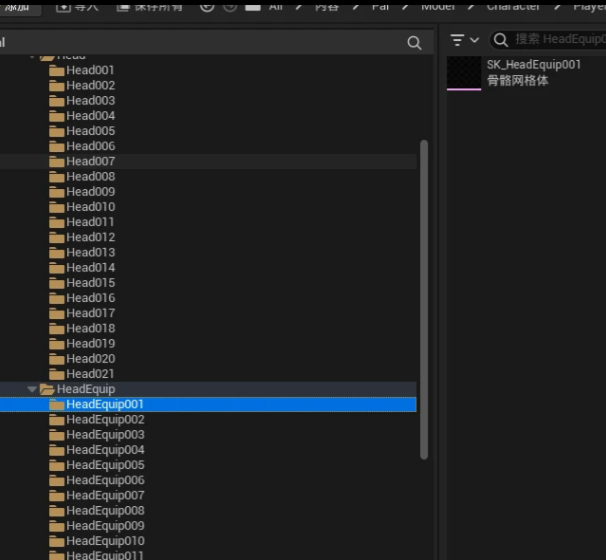The image size is (606, 560).
Task: Navigate to the Model breadcrumb
Action: [x=438, y=7]
